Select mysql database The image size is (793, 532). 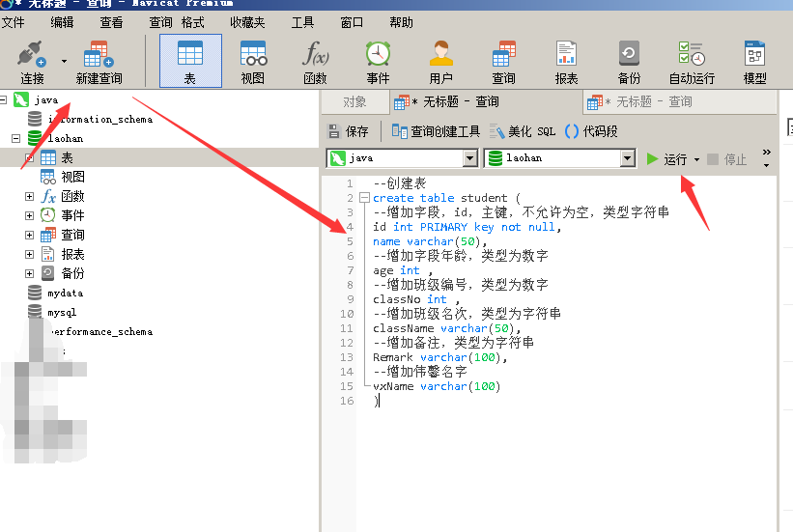[x=62, y=312]
